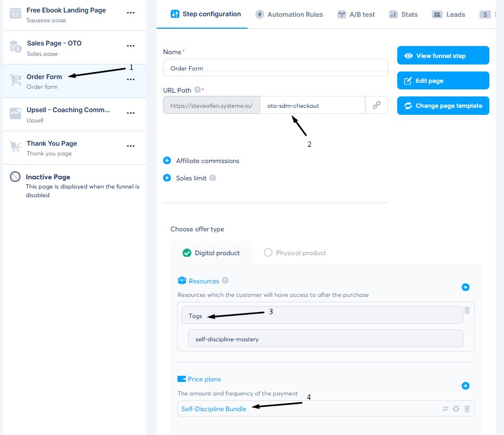This screenshot has width=504, height=435.
Task: Add a new resource plus icon
Action: [465, 287]
